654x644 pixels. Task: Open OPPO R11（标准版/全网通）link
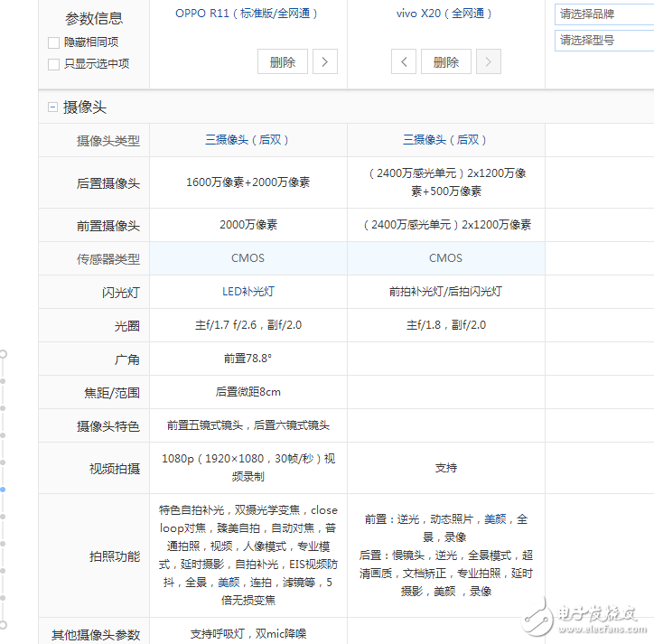click(246, 14)
